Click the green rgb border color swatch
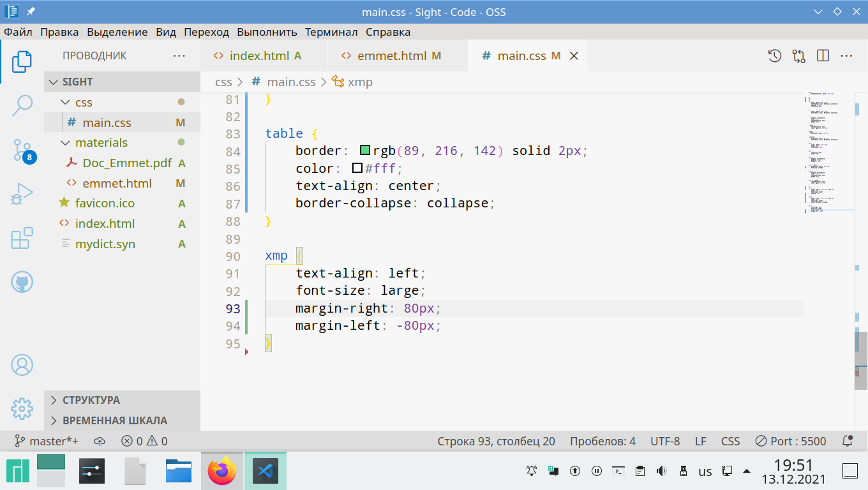The height and width of the screenshot is (490, 868). [x=365, y=151]
